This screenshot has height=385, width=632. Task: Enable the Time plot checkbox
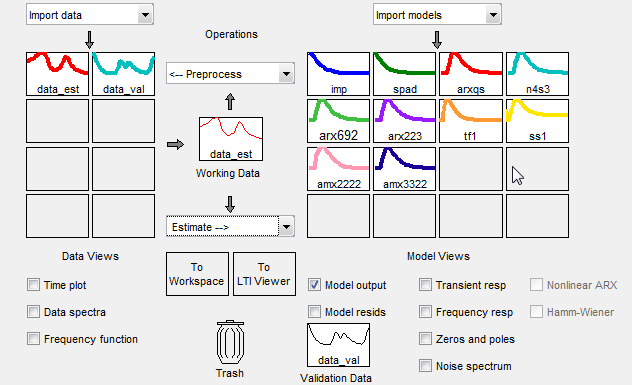(33, 285)
